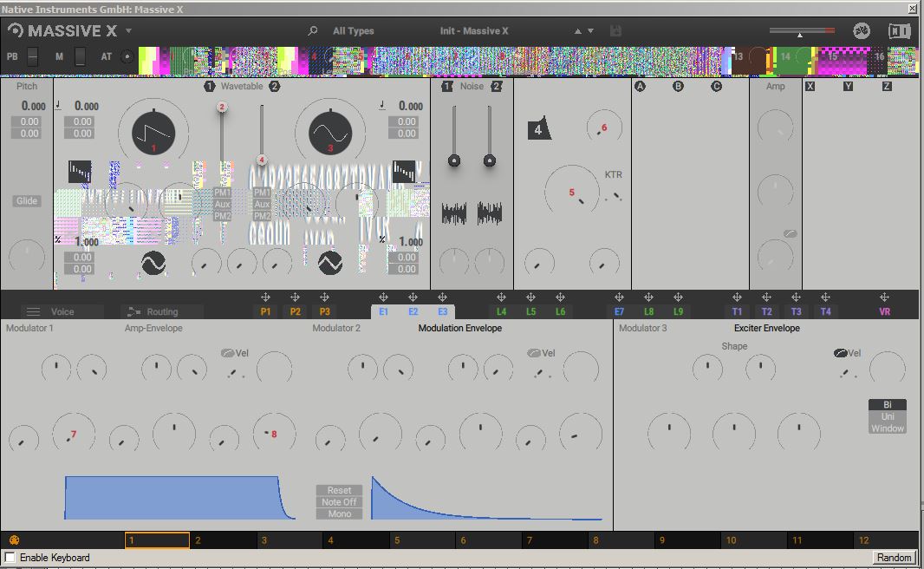This screenshot has height=569, width=924.
Task: Click the knob below the Glide button
Action: tap(27, 257)
